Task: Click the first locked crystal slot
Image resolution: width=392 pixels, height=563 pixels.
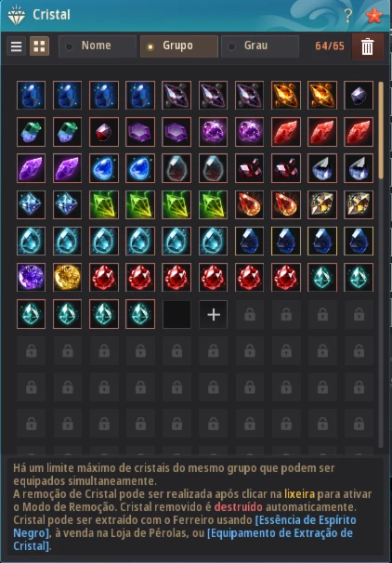Action: coord(250,315)
